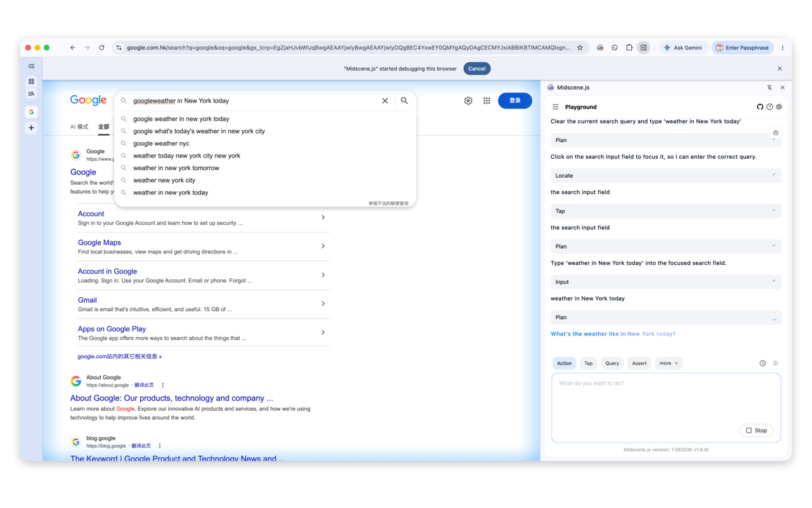This screenshot has height=508, width=812.
Task: Close the Midscene.js side panel
Action: [782, 88]
